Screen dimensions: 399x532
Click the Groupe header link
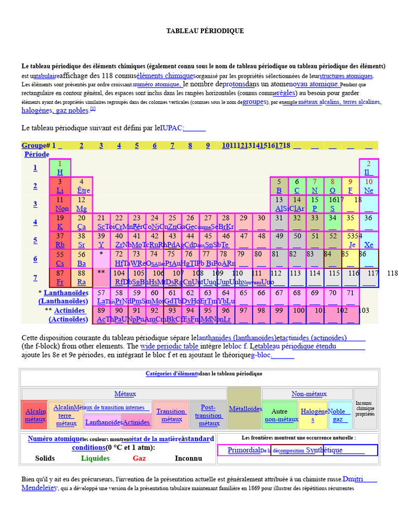[34, 145]
